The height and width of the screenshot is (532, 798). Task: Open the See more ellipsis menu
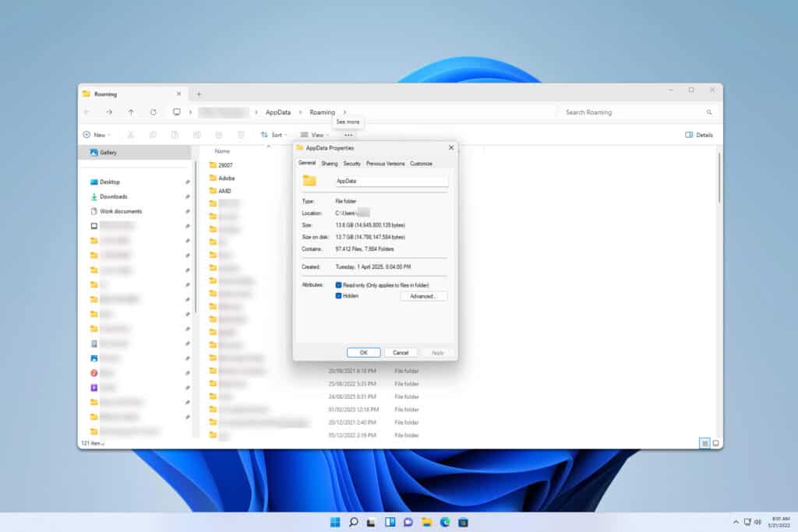tap(348, 135)
